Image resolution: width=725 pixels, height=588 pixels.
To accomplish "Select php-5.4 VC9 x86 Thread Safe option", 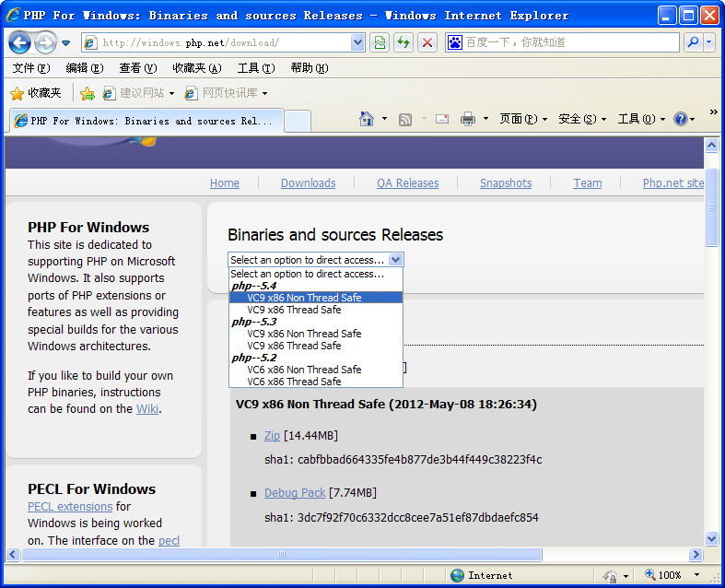I will (316, 310).
